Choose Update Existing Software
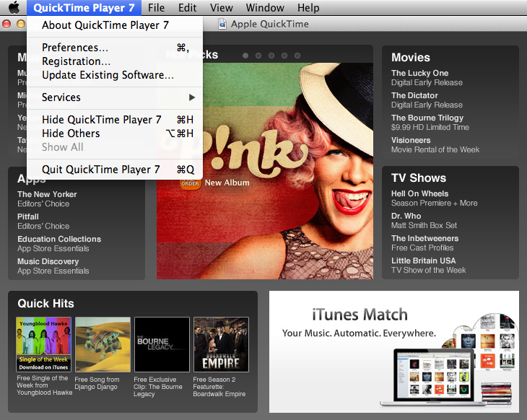Image resolution: width=527 pixels, height=420 pixels. [115, 75]
